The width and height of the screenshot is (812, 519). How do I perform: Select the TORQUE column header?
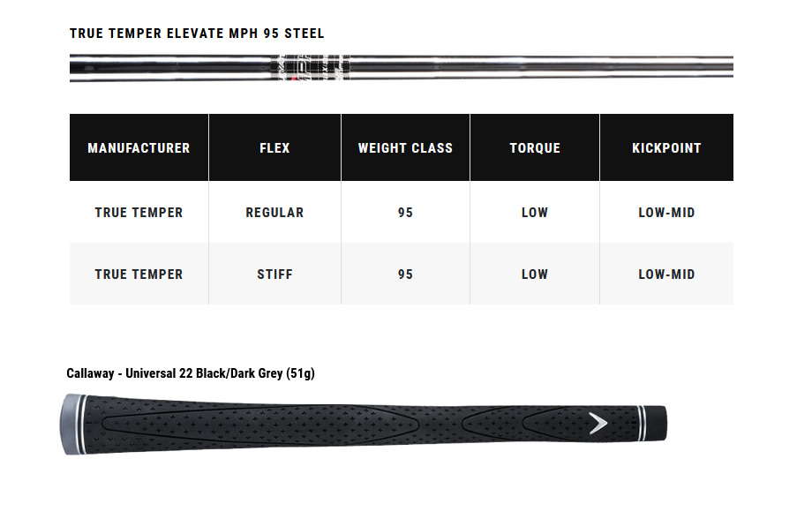click(535, 147)
